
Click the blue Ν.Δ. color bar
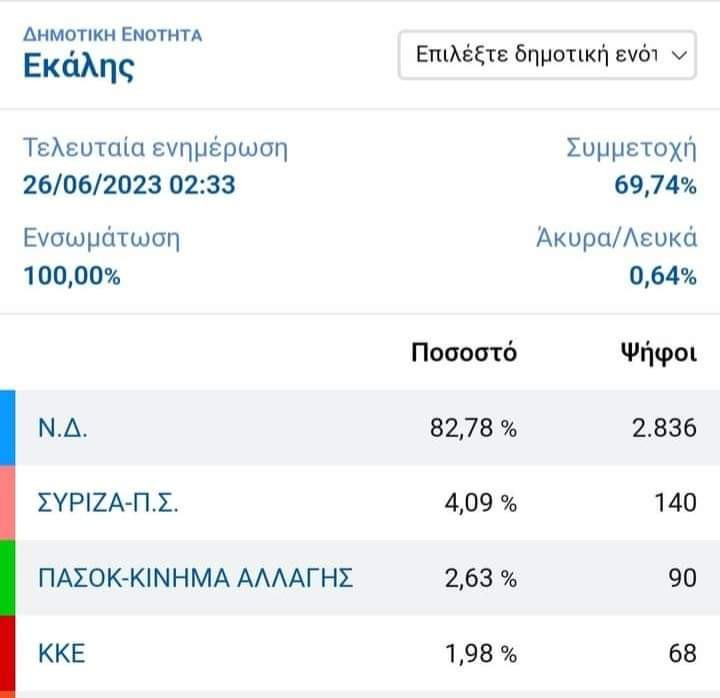click(x=7, y=428)
